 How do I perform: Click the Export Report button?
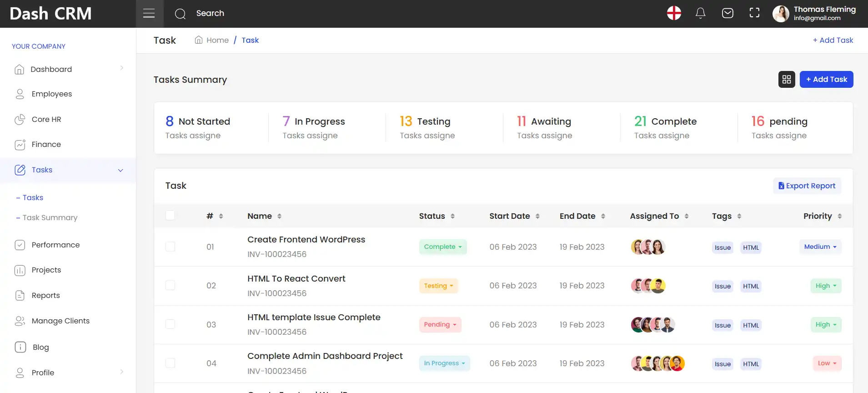[807, 186]
